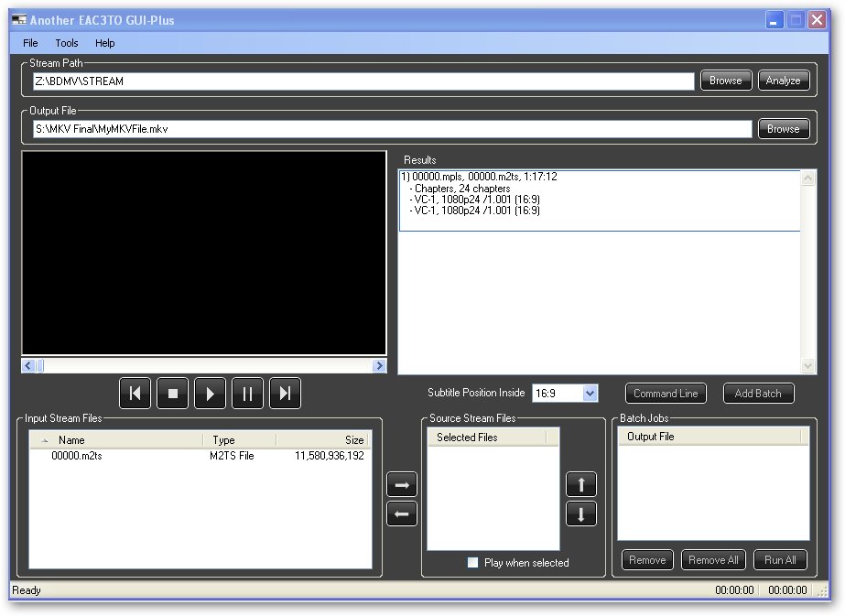Click the app icon in title bar
Image resolution: width=845 pixels, height=616 pixels.
click(x=19, y=20)
